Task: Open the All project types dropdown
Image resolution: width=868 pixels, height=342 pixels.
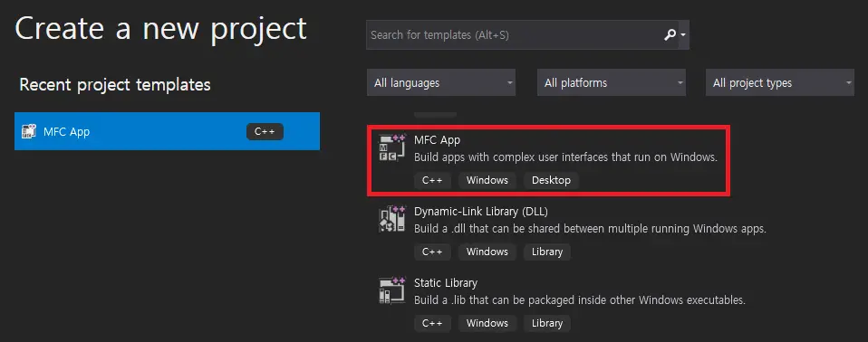Action: tap(780, 83)
